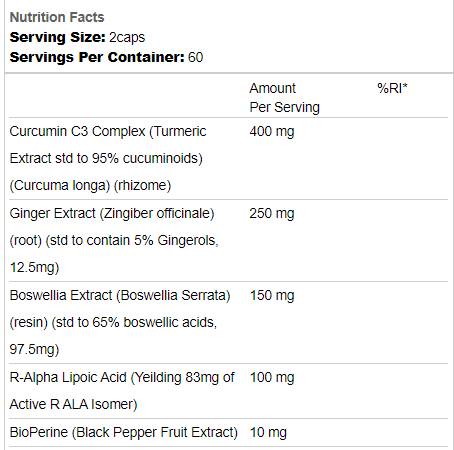Select the Serving Size label
This screenshot has width=454, height=450.
[57, 37]
